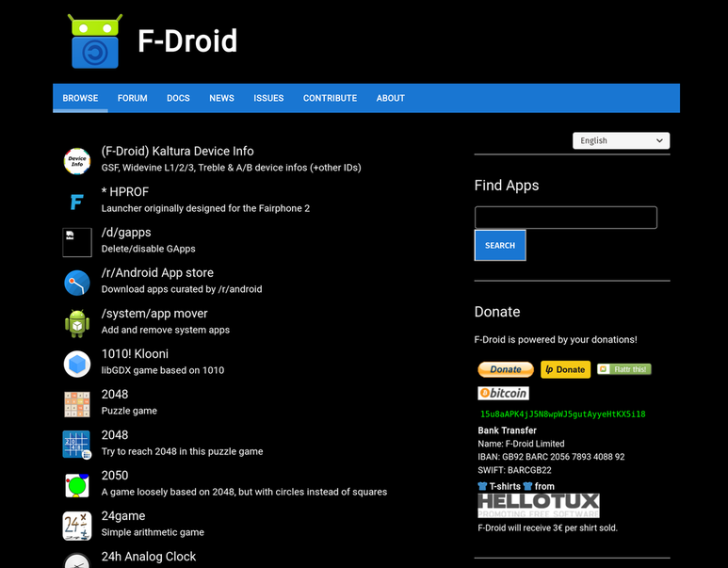Click 'Download apps curated by /r/android'
Image resolution: width=728 pixels, height=568 pixels.
(182, 289)
